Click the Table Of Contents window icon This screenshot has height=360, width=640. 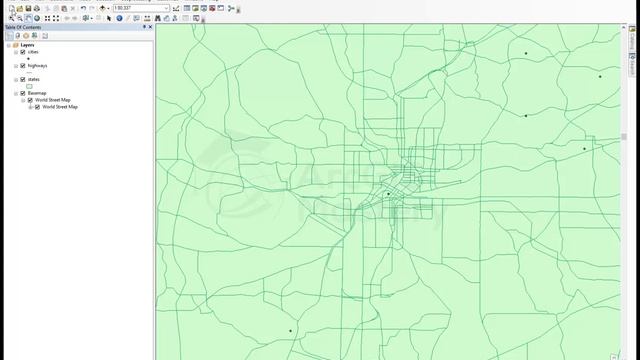pyautogui.click(x=187, y=8)
